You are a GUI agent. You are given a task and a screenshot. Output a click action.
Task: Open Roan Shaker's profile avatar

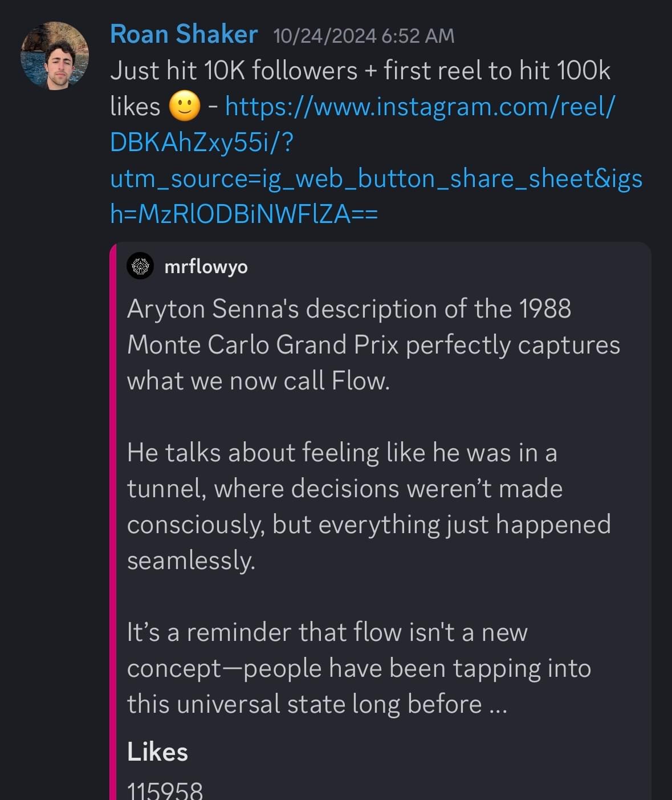tap(55, 56)
